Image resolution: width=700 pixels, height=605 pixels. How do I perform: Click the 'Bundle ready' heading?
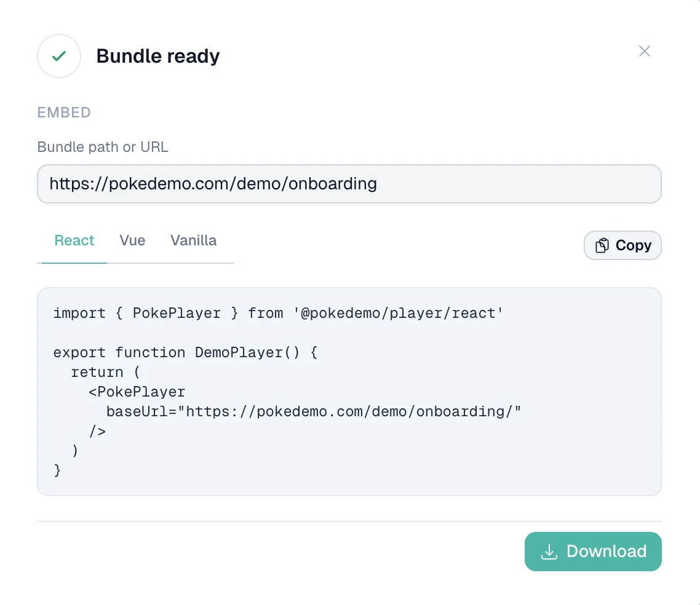[x=158, y=56]
